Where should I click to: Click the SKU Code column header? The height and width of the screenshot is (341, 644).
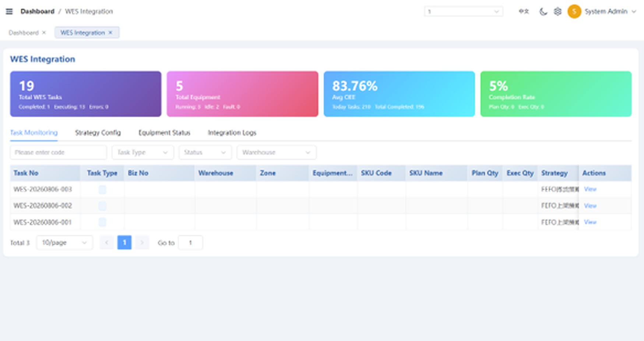tap(381, 173)
